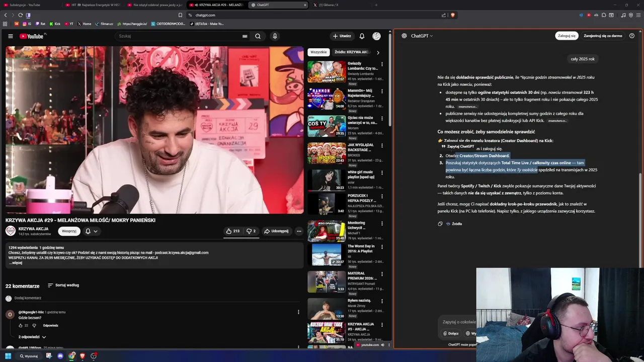Open YouTube hamburger guide menu

[x=10, y=36]
